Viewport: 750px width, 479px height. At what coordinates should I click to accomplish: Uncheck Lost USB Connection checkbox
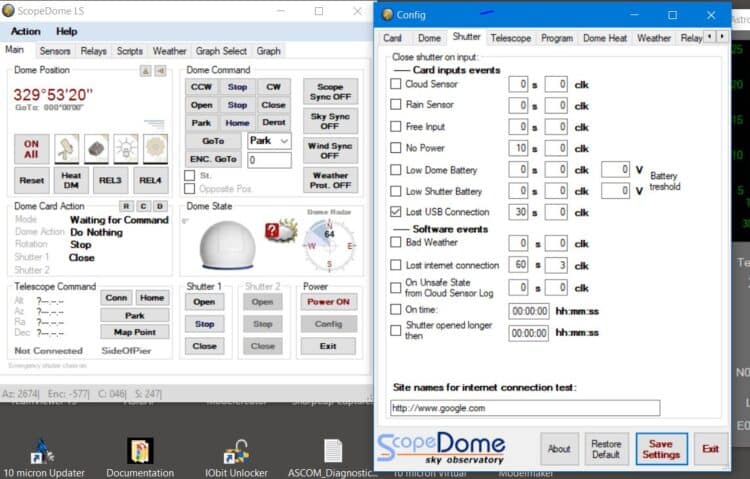[x=396, y=212]
